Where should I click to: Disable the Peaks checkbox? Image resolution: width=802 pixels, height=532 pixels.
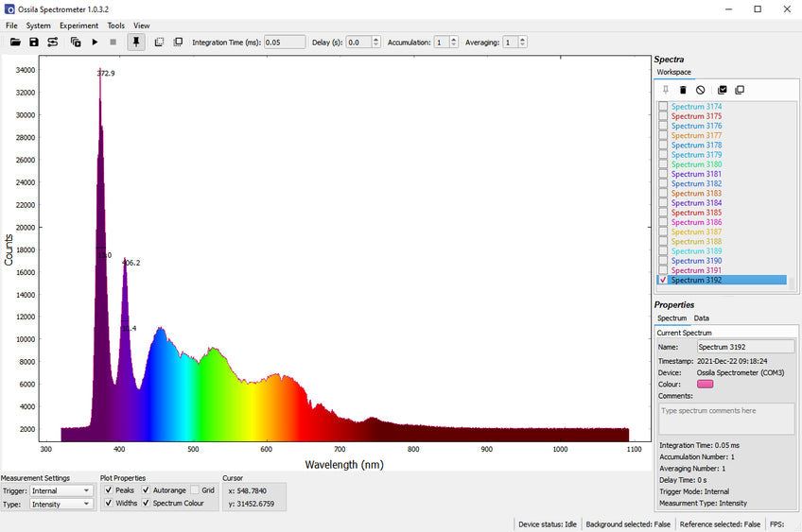point(109,490)
